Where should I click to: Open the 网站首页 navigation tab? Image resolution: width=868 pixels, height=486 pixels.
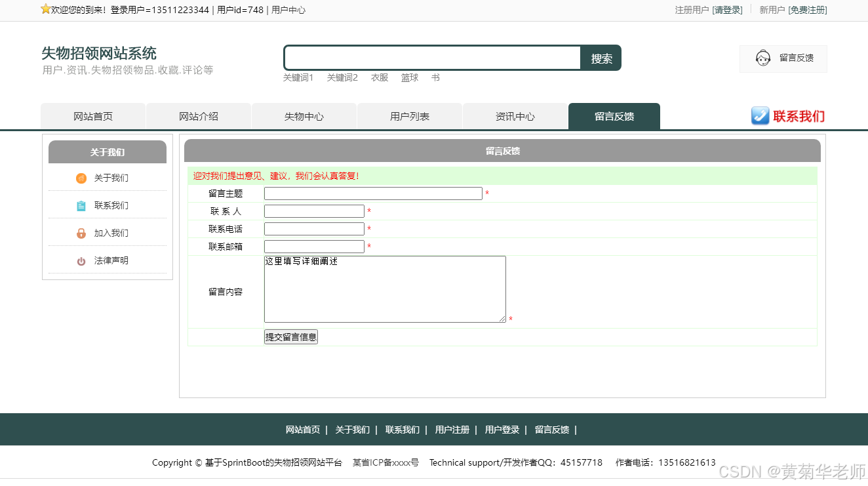coord(93,117)
